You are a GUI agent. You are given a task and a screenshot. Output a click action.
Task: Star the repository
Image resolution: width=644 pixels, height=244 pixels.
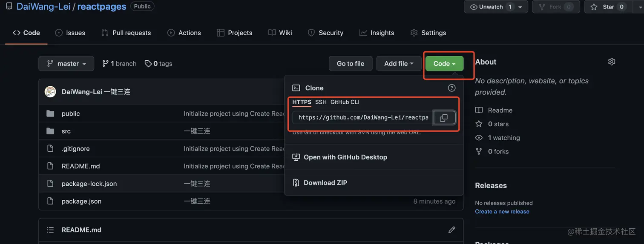pyautogui.click(x=608, y=7)
